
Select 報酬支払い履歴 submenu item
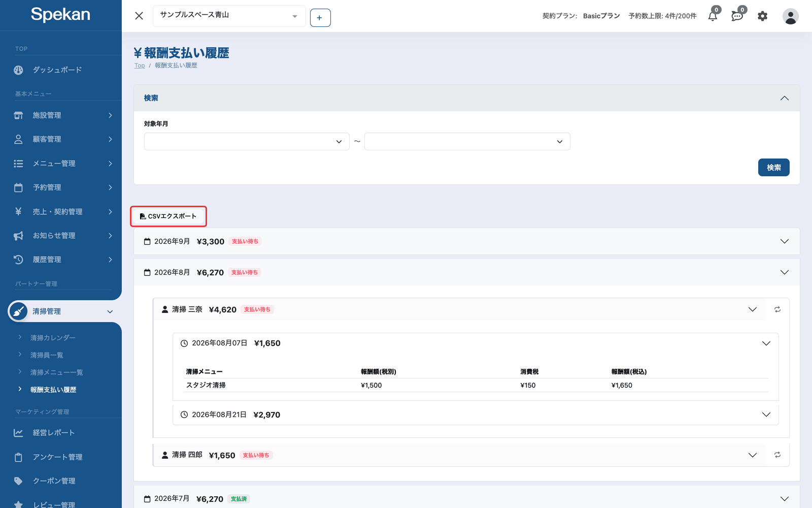53,390
